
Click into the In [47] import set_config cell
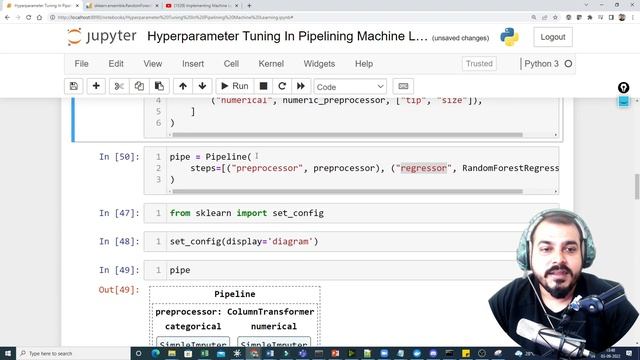351,213
